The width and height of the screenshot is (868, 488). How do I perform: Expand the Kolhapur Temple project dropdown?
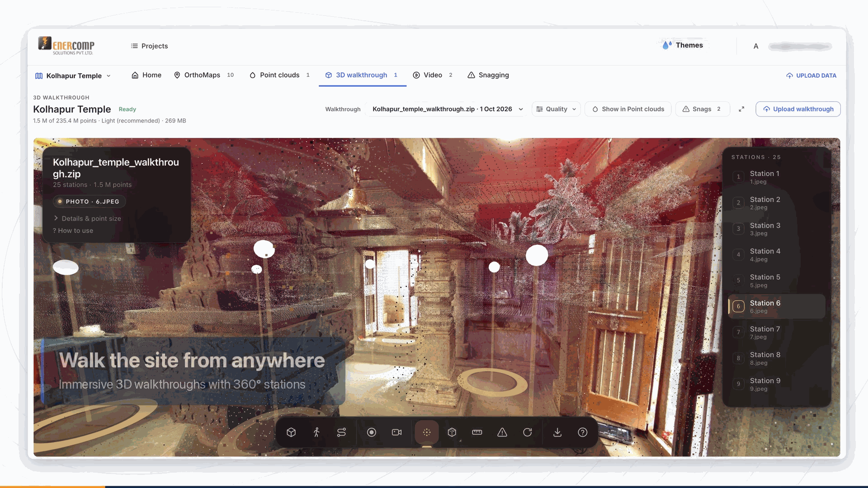coord(73,75)
